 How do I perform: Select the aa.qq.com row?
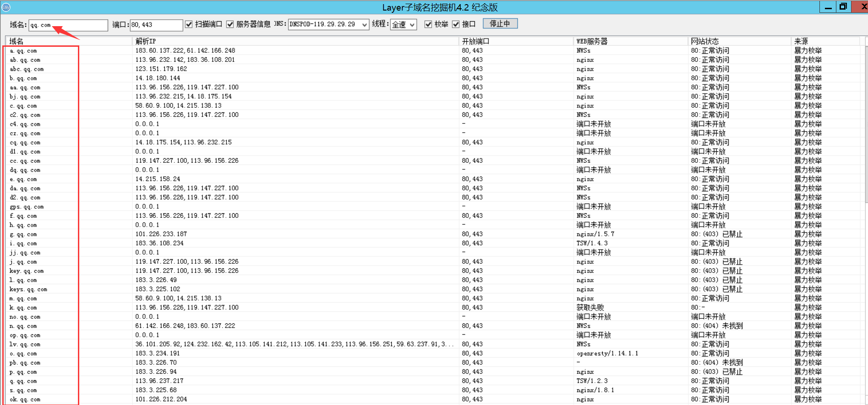pyautogui.click(x=433, y=87)
